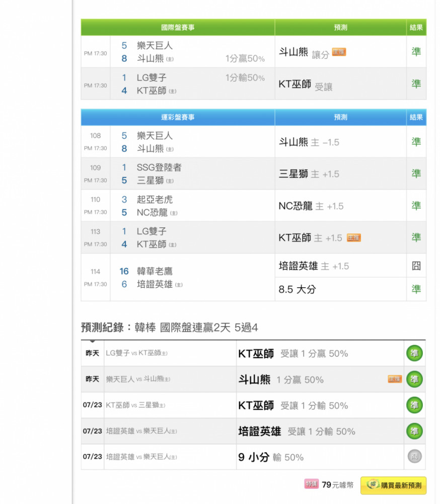The image size is (440, 504).
Task: Click the 預測紀錄 韓棒 國際盤連贏2天 heading
Action: [170, 328]
